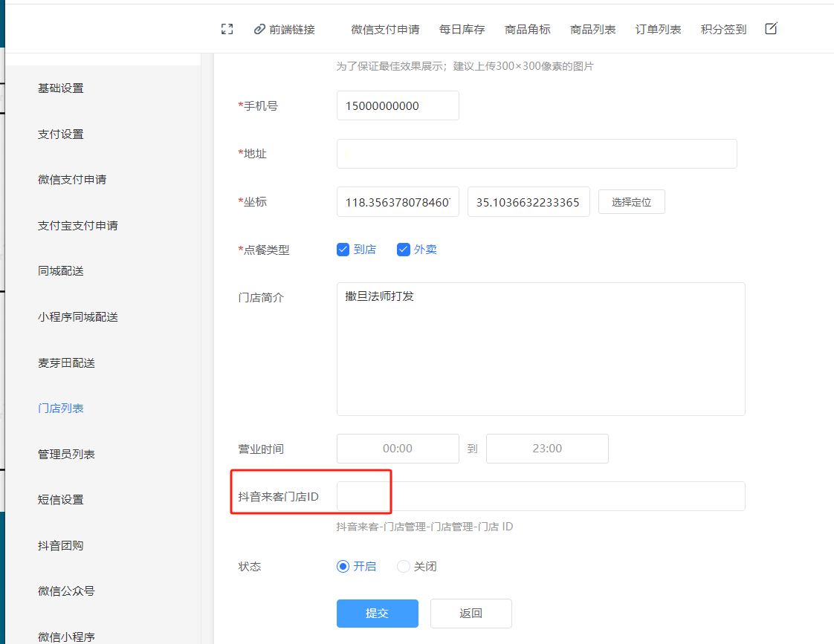Click the 提交 submit button
Image resolution: width=834 pixels, height=644 pixels.
click(x=377, y=614)
